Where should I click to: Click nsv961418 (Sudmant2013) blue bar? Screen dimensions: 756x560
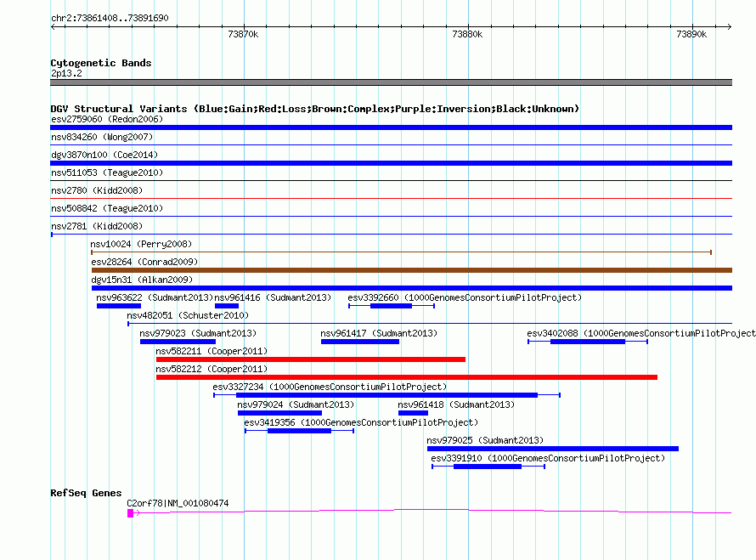413,413
